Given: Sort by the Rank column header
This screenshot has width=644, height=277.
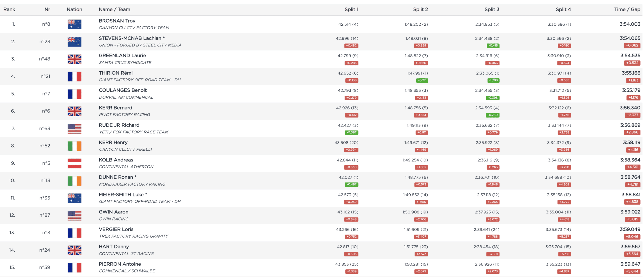Looking at the screenshot, I should (x=9, y=10).
